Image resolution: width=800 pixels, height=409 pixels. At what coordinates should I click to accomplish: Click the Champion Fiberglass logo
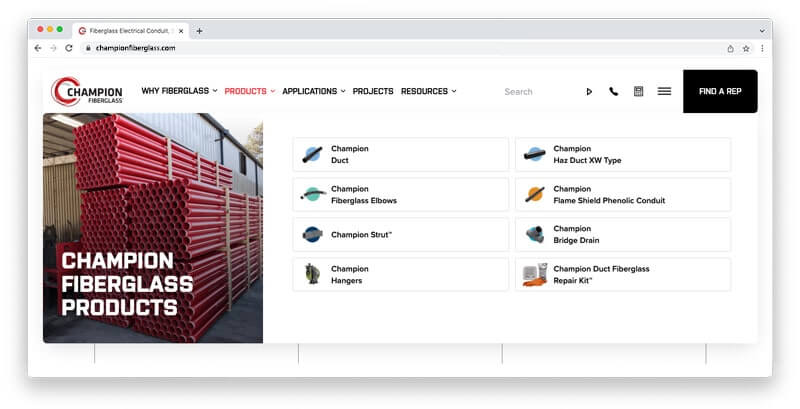click(x=87, y=91)
